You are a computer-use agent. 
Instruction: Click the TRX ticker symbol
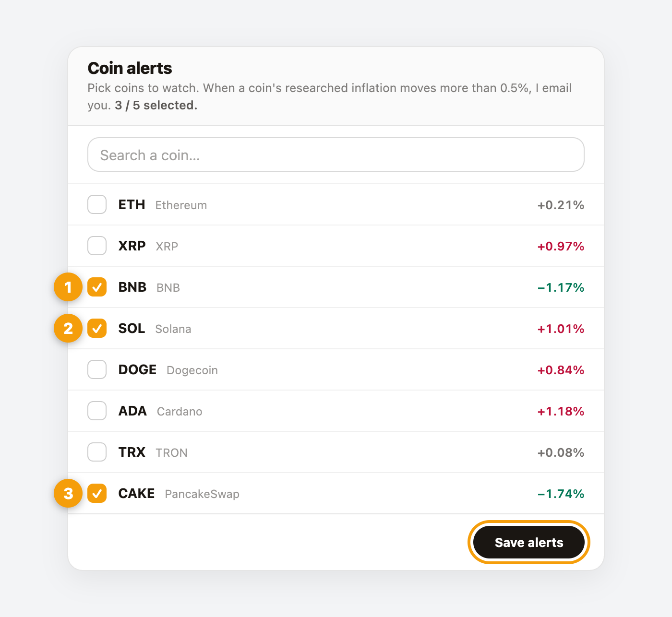coord(132,452)
